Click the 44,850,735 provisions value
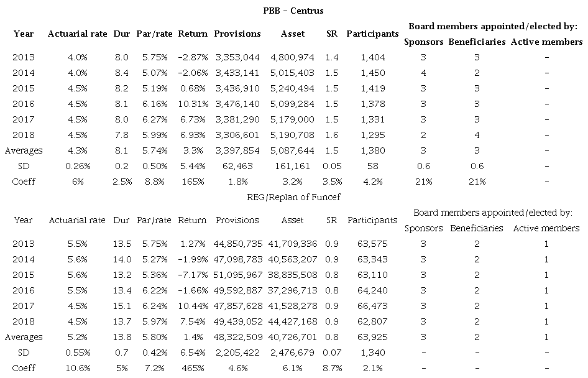Viewport: 588px width, 378px height. point(237,244)
